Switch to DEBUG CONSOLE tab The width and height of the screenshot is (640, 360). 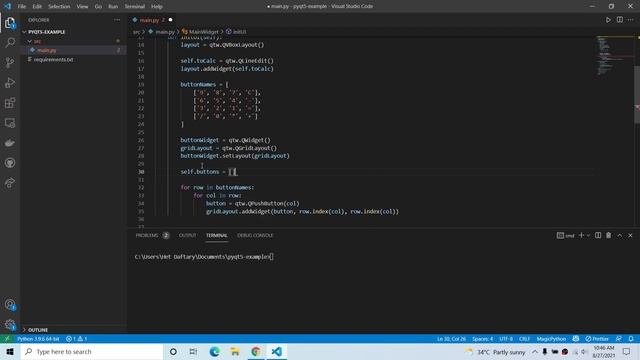point(255,236)
